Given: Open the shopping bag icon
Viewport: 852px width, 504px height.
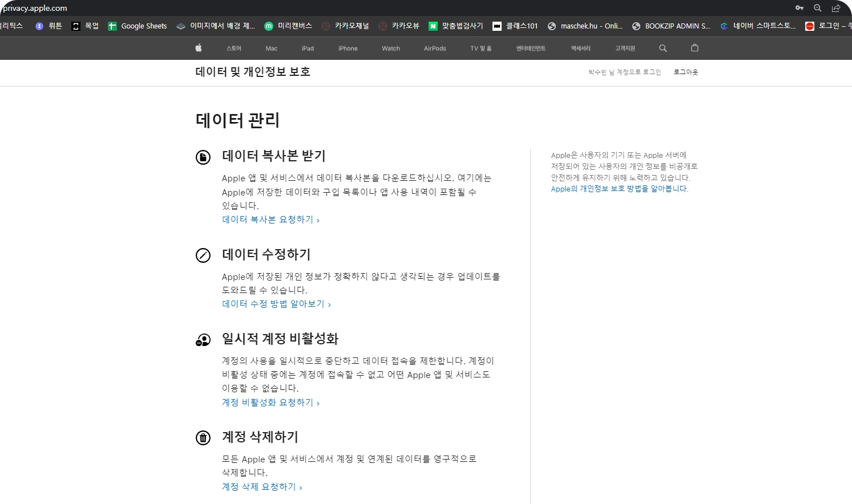Looking at the screenshot, I should 694,48.
